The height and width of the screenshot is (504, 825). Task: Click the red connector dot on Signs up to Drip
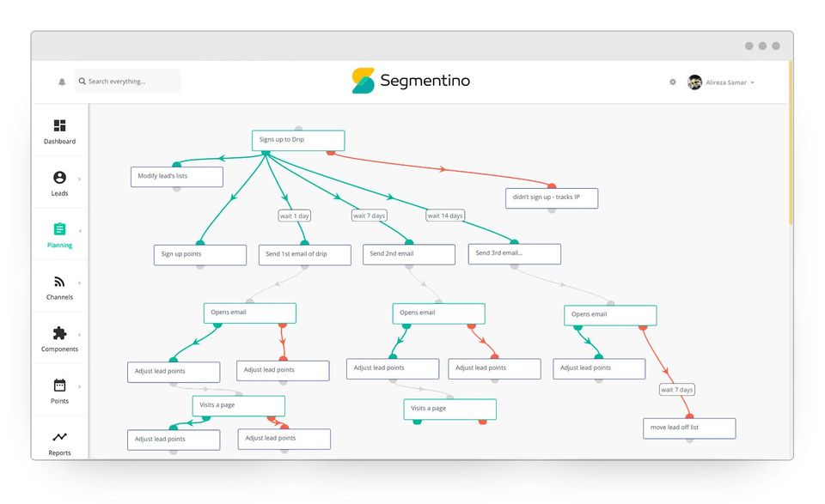[x=331, y=153]
